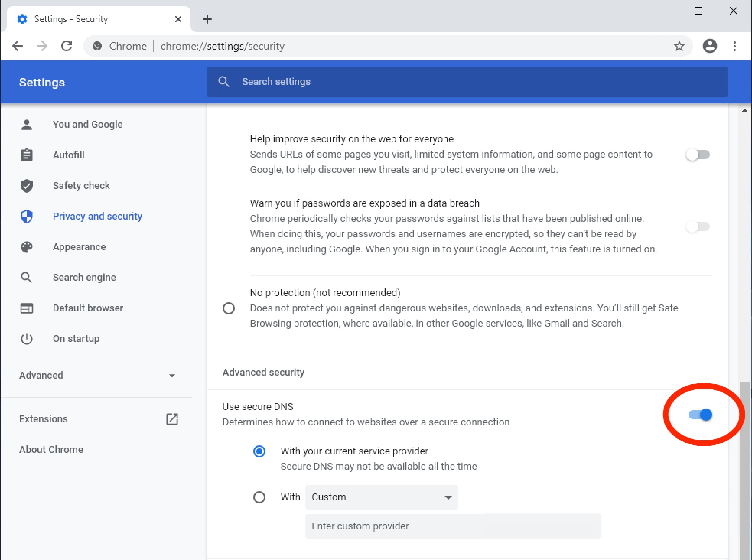752x560 pixels.
Task: Click the Enter custom provider field
Action: coord(453,526)
